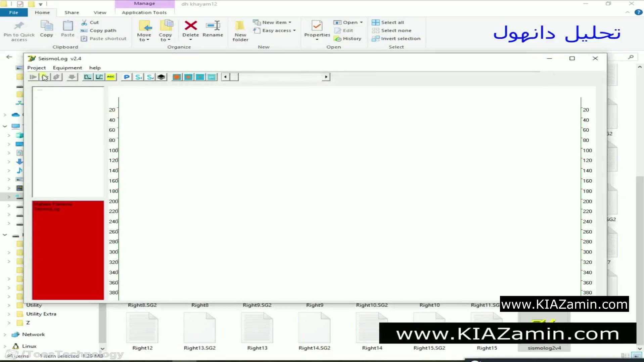Expand the Linux tree node

pos(5,346)
